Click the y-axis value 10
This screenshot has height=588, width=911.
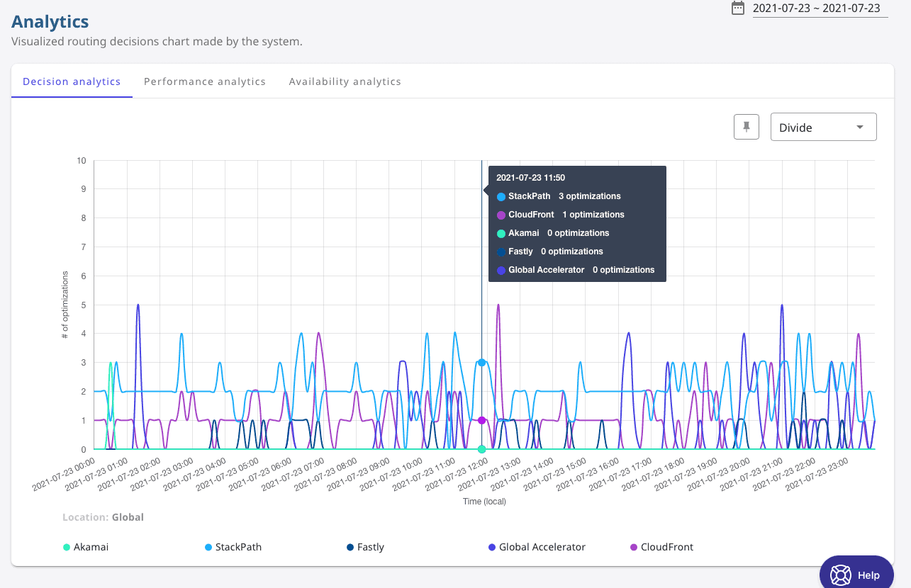pos(82,161)
